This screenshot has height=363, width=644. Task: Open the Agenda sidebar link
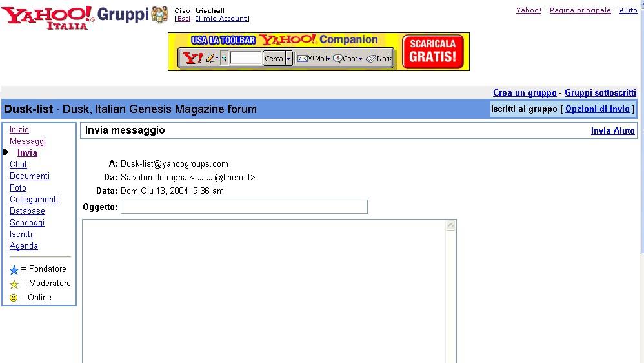pyautogui.click(x=24, y=246)
